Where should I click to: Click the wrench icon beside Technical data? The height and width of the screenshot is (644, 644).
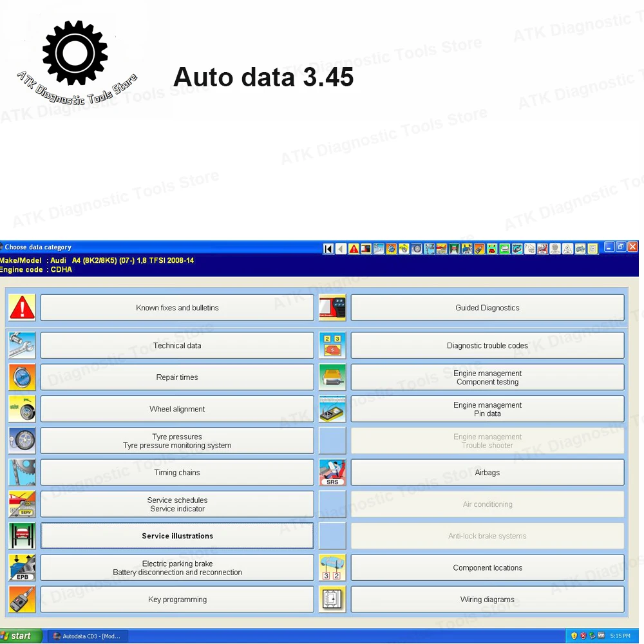[x=22, y=346]
